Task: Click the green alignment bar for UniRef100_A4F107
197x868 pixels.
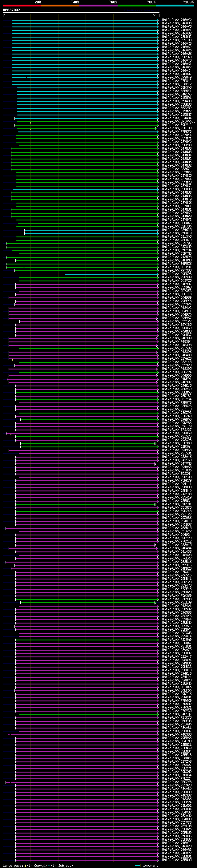Action: pos(89,714)
